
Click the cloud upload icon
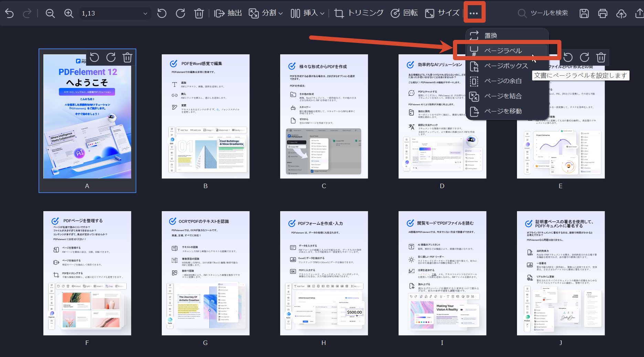pos(621,13)
